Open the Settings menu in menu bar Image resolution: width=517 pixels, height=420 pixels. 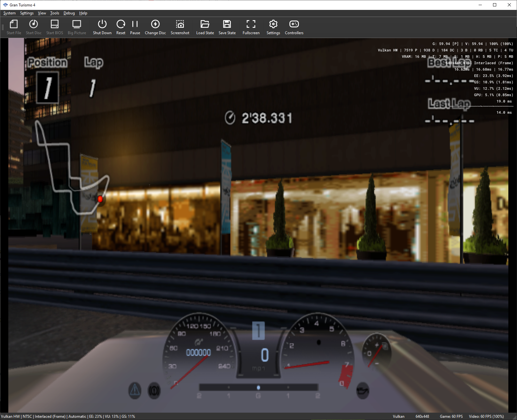click(x=27, y=13)
